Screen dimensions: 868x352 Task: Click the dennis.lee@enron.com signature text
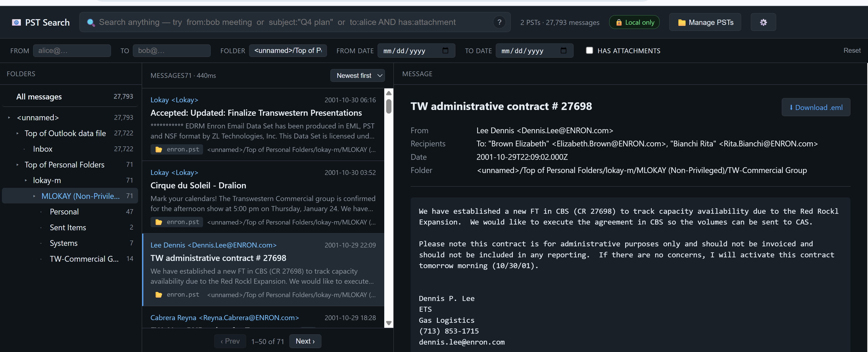pos(462,342)
